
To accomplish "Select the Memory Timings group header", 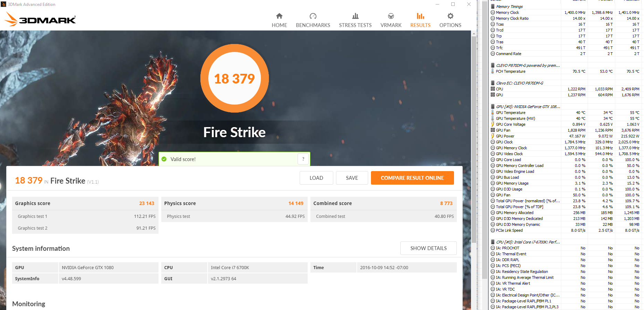I will tap(509, 7).
